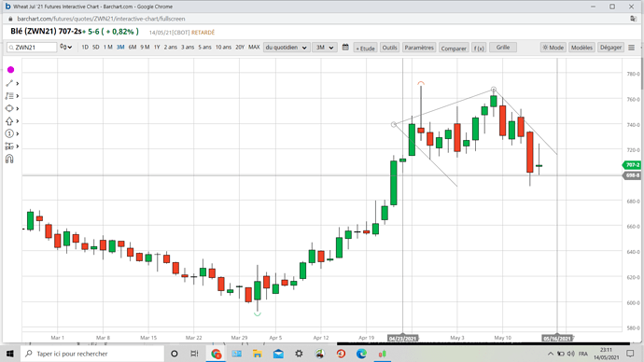Viewport: 644px width, 362px height.
Task: Switch chart range to 10 ans
Action: 223,48
